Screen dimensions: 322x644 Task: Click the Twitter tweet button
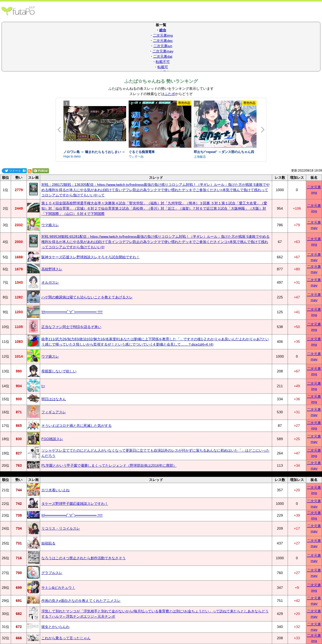tap(12, 171)
